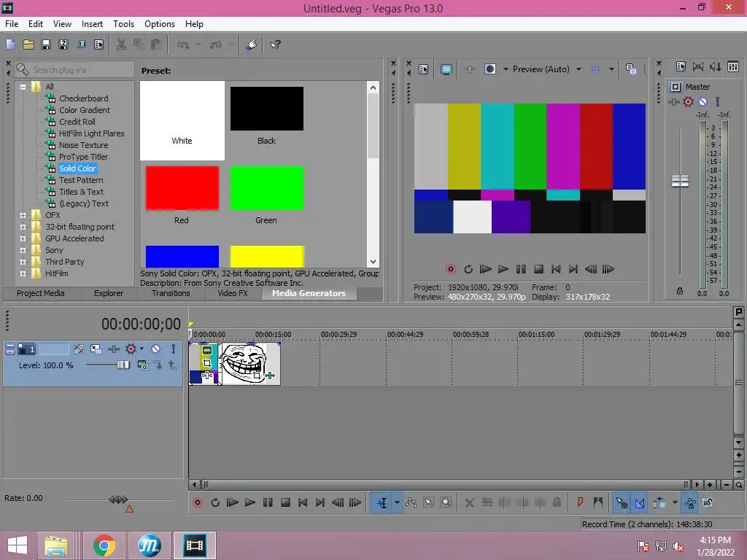Open a project with folder icon
The height and width of the screenshot is (560, 747).
coord(28,44)
